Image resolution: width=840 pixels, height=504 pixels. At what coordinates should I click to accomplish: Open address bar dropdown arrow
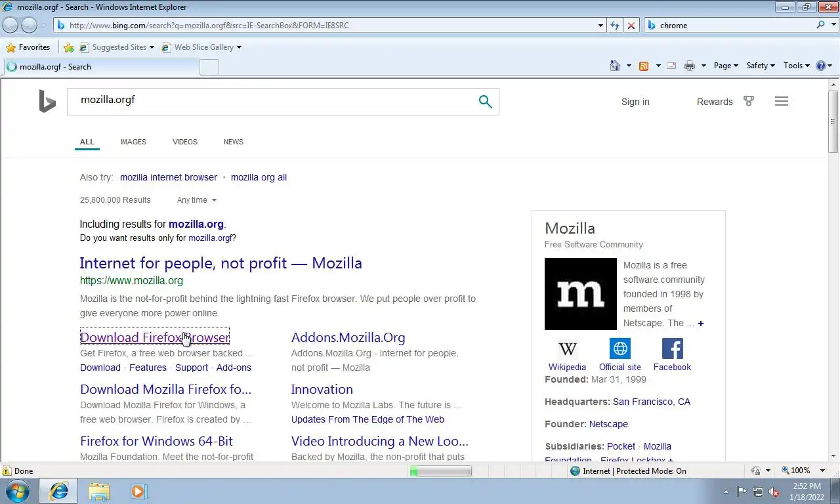point(600,26)
